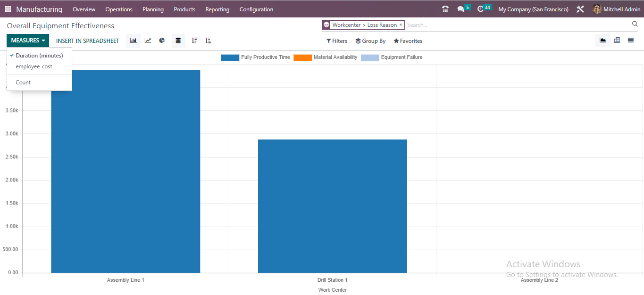The image size is (644, 295).
Task: Open the apps grid menu
Action: point(7,8)
